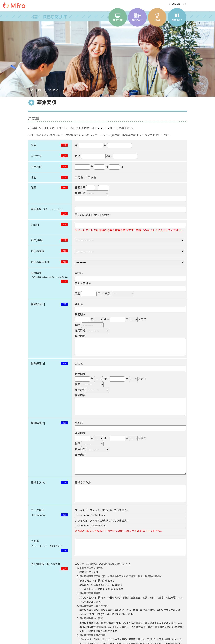Click the birth month field
The width and height of the screenshot is (215, 644).
[99, 167]
